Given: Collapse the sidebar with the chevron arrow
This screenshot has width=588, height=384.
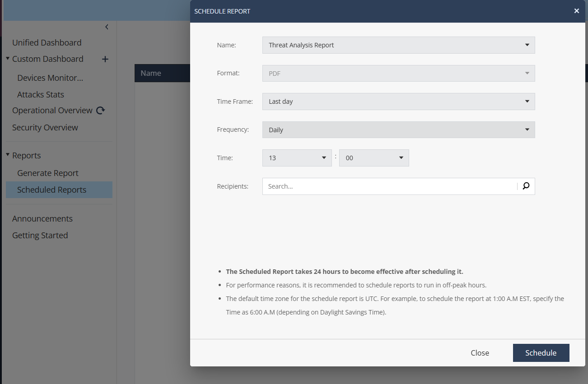Looking at the screenshot, I should click(107, 27).
